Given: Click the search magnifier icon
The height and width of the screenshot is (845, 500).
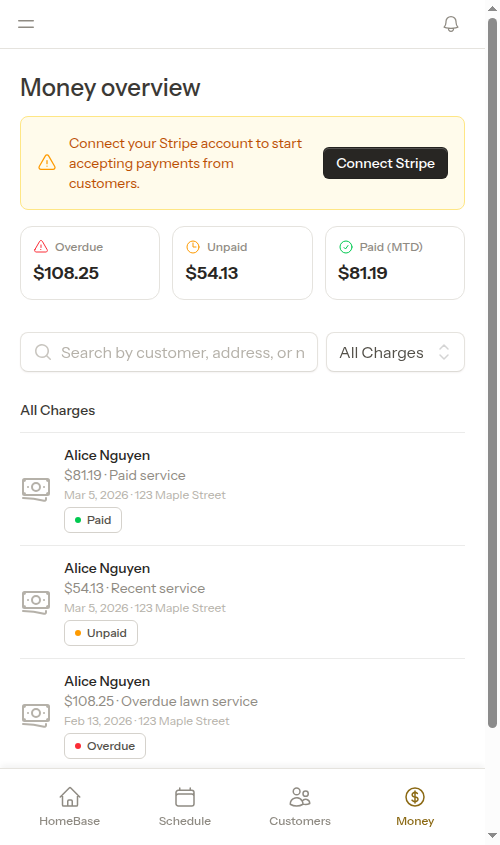Looking at the screenshot, I should 43,352.
